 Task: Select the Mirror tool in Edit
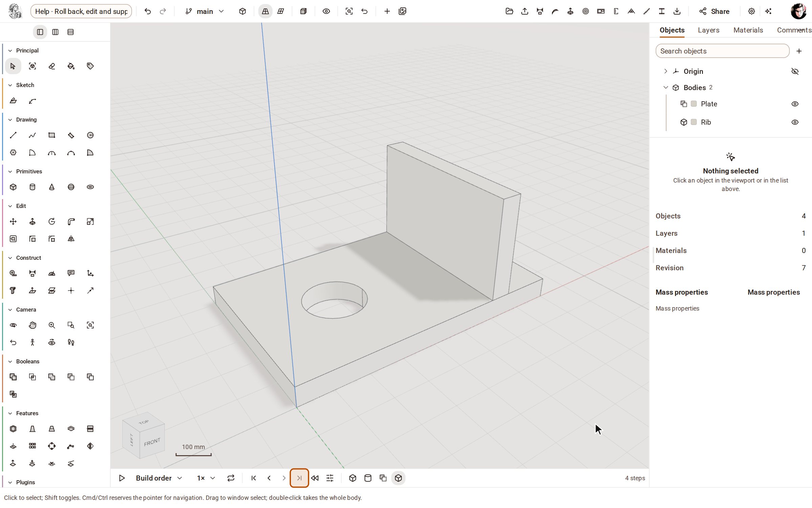coord(71,239)
